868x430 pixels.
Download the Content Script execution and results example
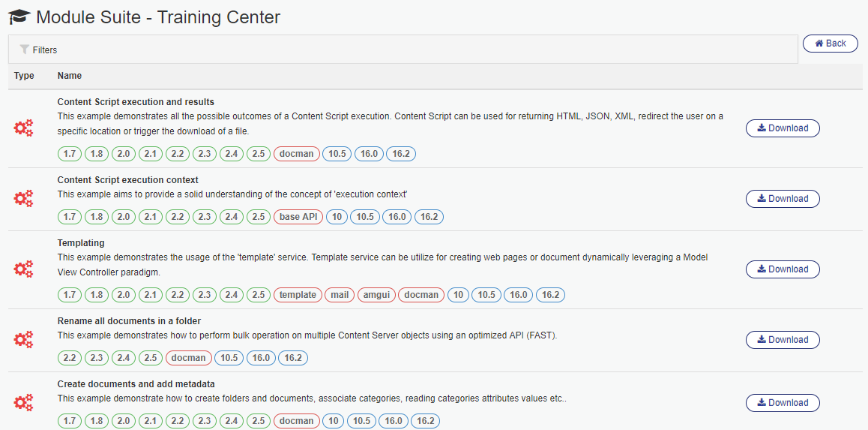(783, 128)
